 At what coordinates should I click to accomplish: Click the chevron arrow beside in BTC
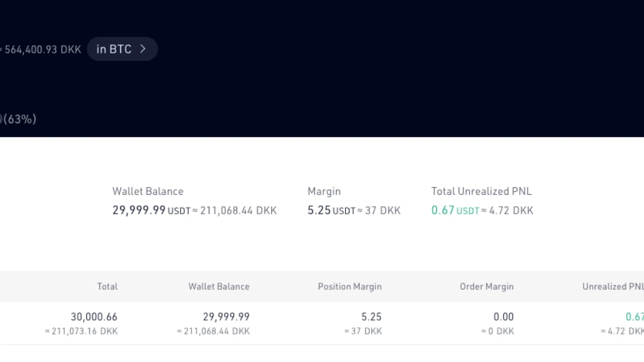click(143, 49)
